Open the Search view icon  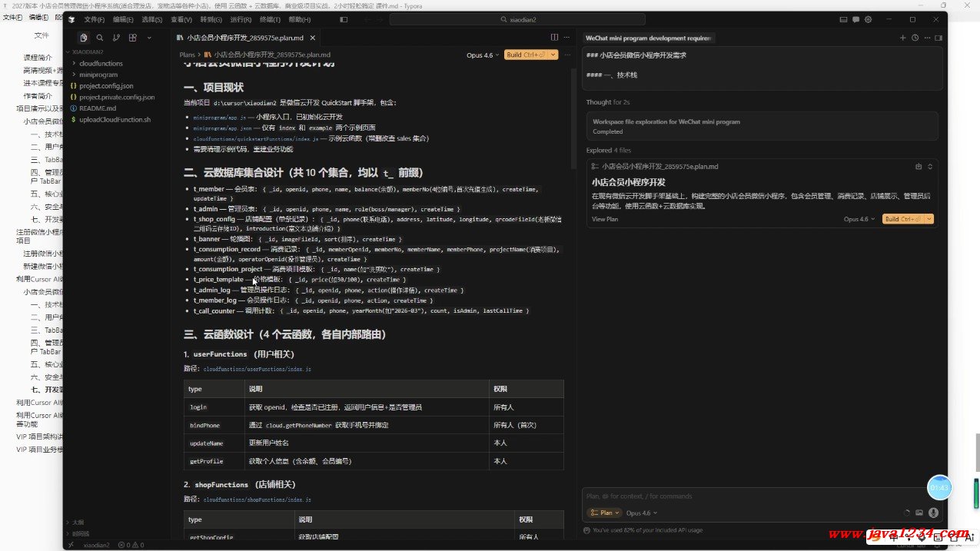click(100, 38)
